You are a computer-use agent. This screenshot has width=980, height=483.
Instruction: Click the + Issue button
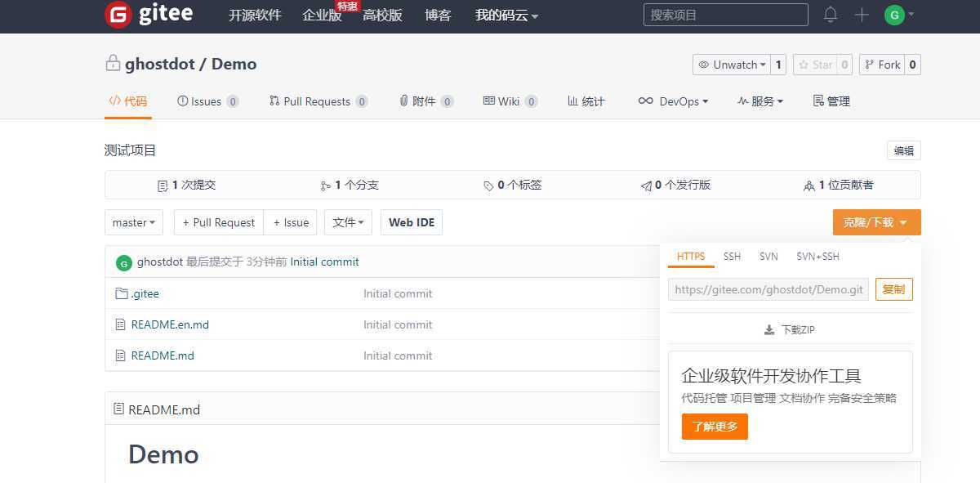(x=290, y=222)
